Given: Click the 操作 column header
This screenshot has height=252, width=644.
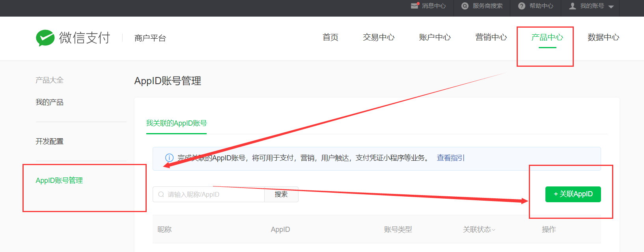Looking at the screenshot, I should (549, 229).
